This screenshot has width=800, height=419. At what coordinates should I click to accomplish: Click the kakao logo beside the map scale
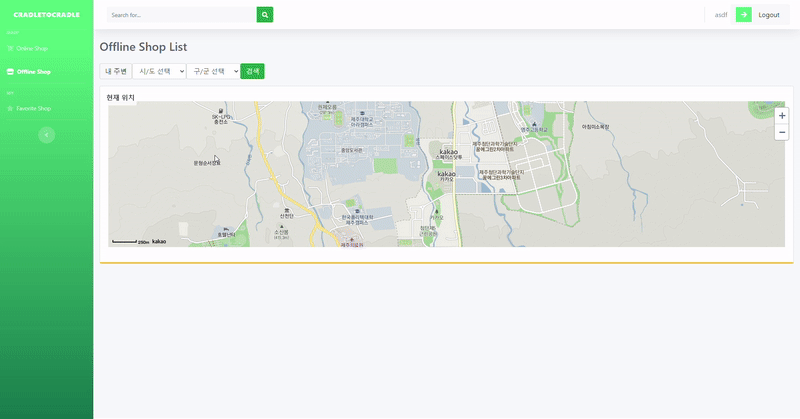click(159, 241)
